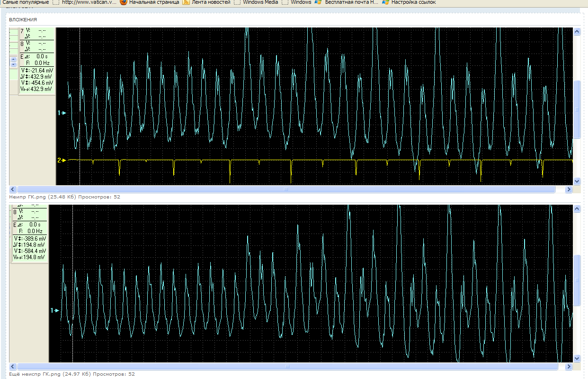This screenshot has height=379, width=588.
Task: Click the top oscillogram's vertical scrollbar down arrow
Action: tap(577, 181)
